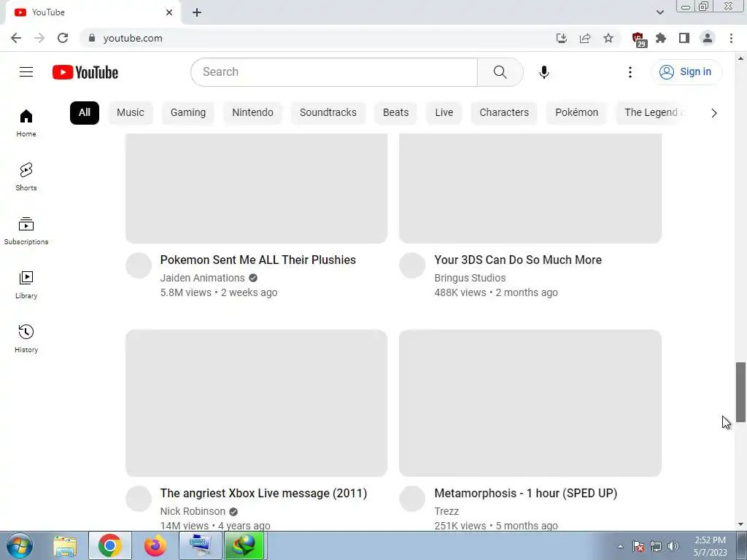
Task: Go back with browser back arrow
Action: (x=16, y=38)
